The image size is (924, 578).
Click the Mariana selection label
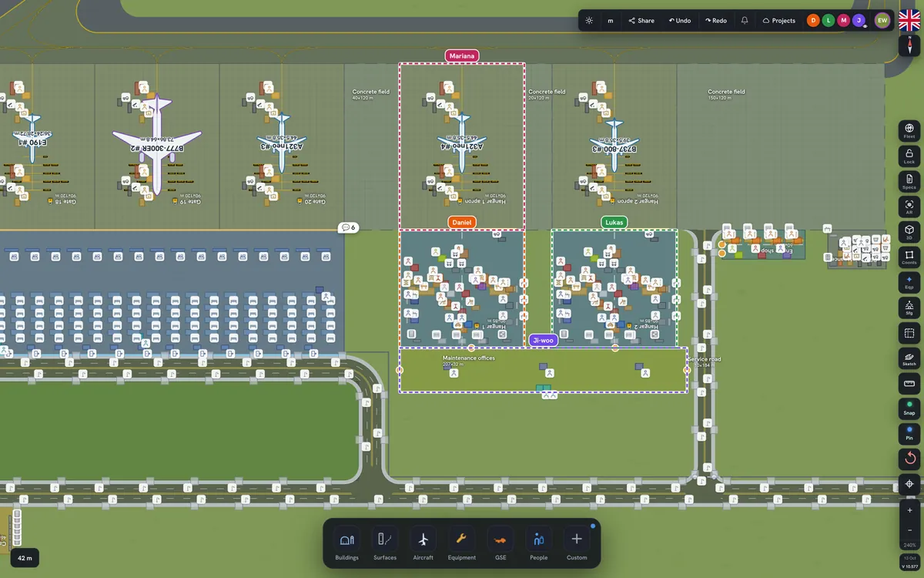[x=462, y=55]
